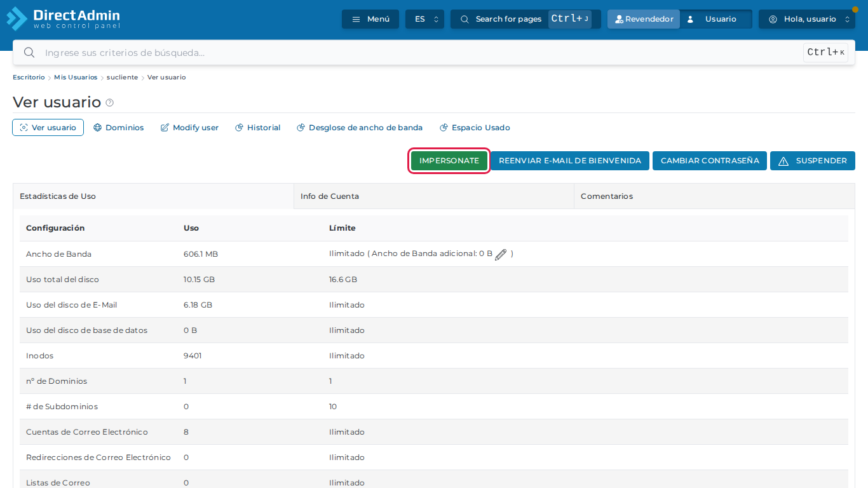Select the Estadísticas de Uso section tab
The image size is (868, 488).
click(x=153, y=196)
